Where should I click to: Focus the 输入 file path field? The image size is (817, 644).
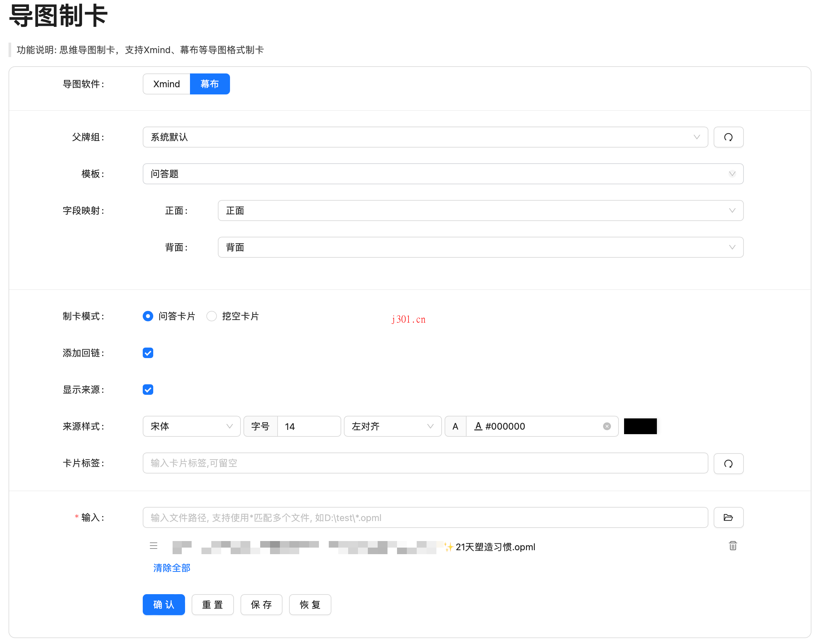425,517
